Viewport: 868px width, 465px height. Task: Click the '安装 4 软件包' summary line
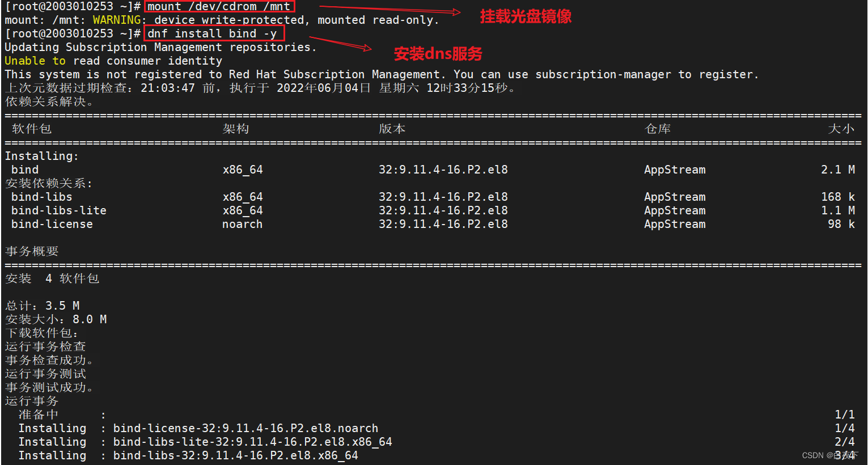click(52, 278)
